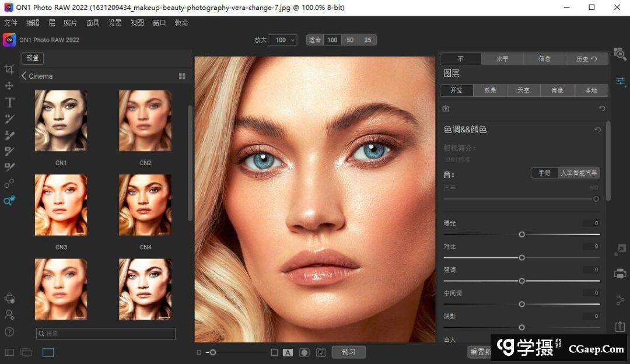
Task: Select the Move/Transform tool
Action: 9,86
